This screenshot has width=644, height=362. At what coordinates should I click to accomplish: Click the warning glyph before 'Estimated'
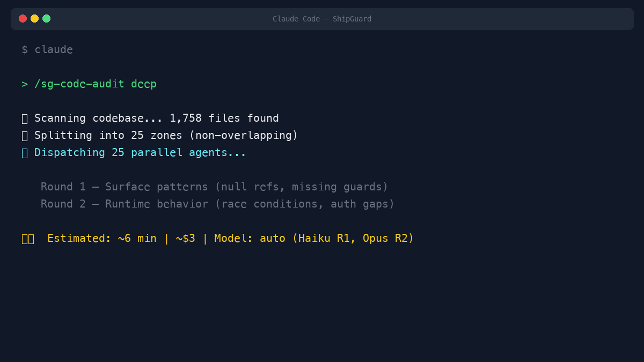28,239
